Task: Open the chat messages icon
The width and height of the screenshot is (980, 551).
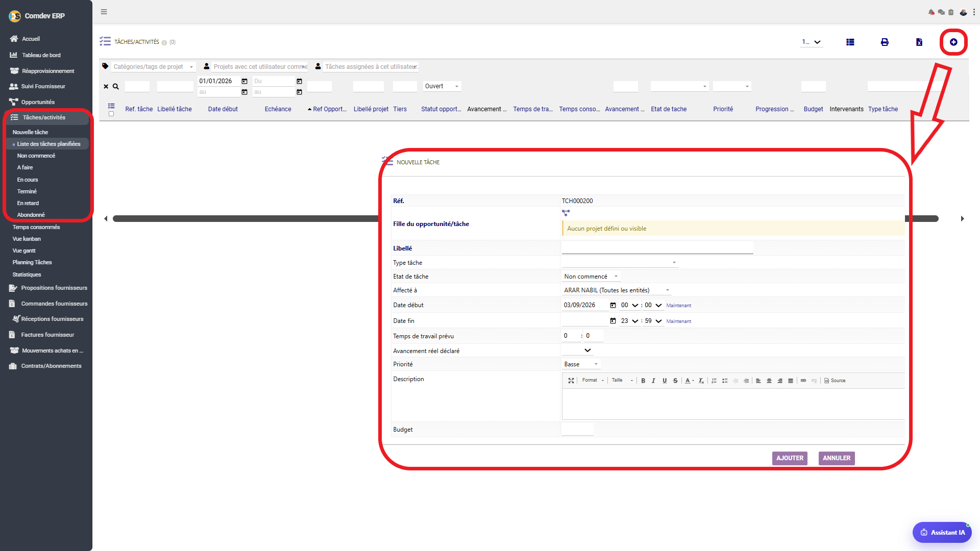Action: (x=941, y=12)
